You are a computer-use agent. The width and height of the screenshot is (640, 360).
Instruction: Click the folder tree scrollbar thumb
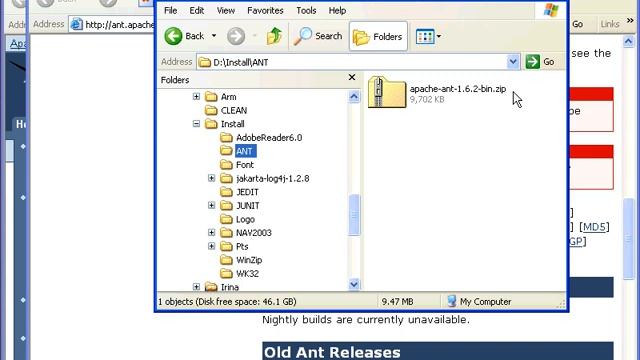354,215
